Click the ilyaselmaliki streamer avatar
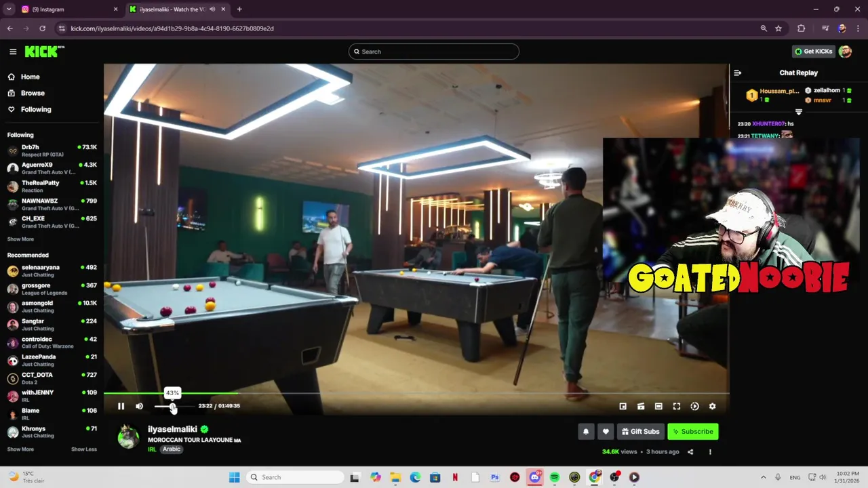 tap(129, 437)
